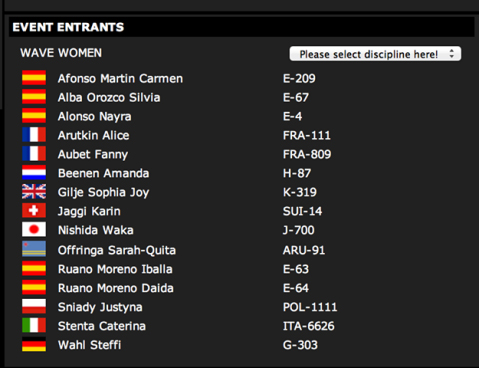Click Italian flag beside Stenta Caterina
Viewport: 479px width, 368px height.
[34, 325]
